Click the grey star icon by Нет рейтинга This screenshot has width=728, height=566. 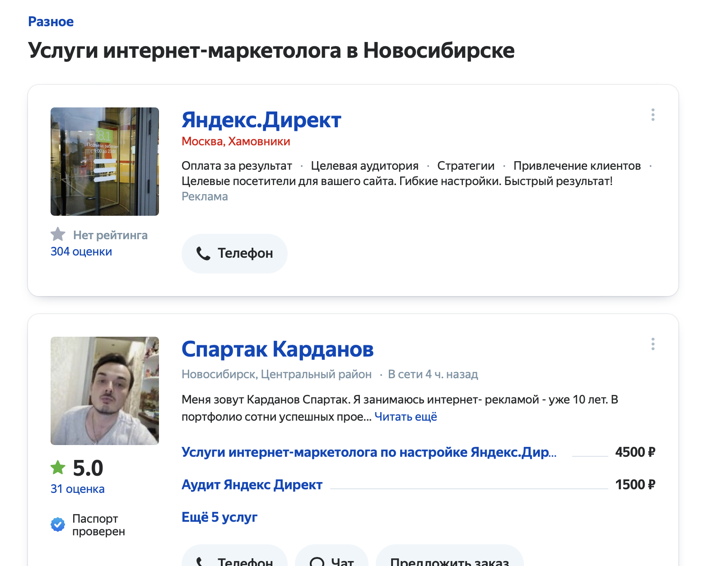[58, 235]
